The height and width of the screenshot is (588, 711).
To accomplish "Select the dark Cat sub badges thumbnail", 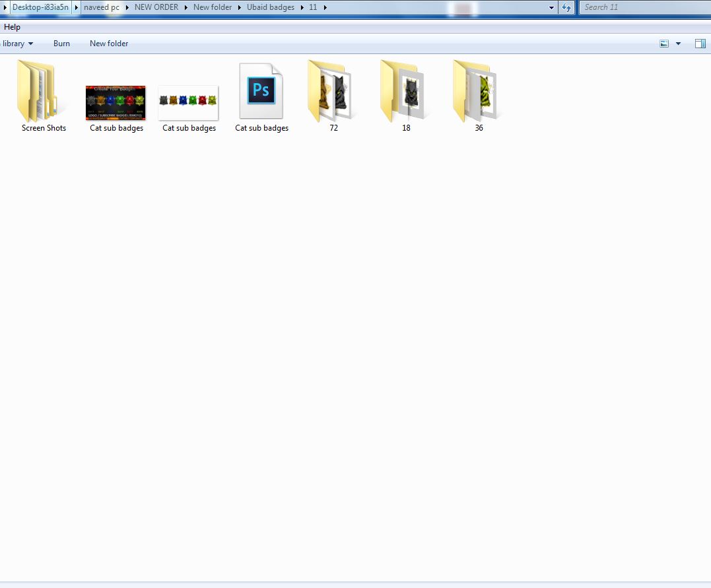I will 116,103.
